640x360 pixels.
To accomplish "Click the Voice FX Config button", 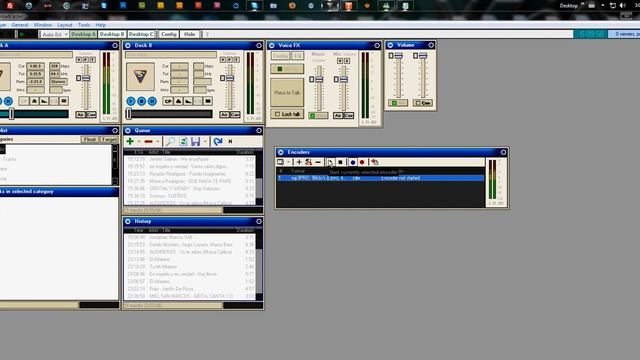I will [x=280, y=56].
